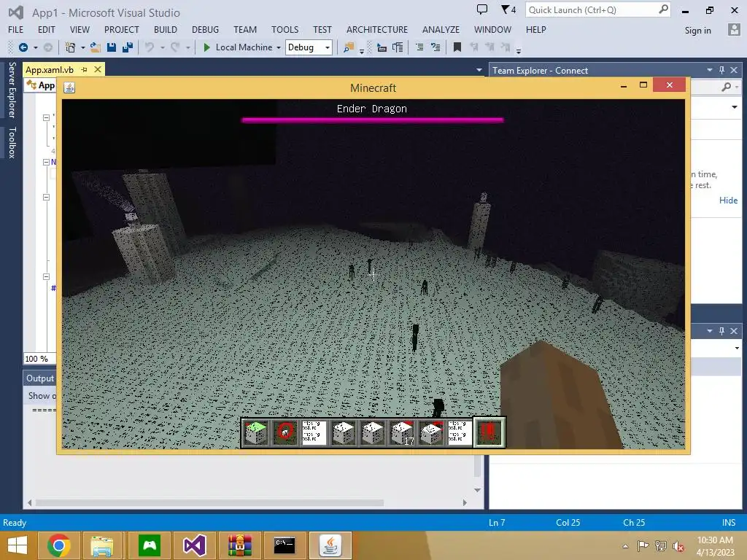
Task: Open Google Chrome from the taskbar
Action: tap(59, 545)
